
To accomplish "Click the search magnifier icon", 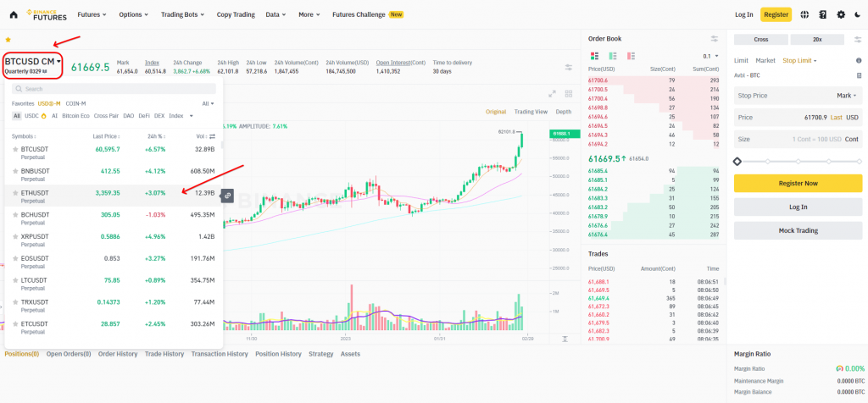I will (19, 89).
